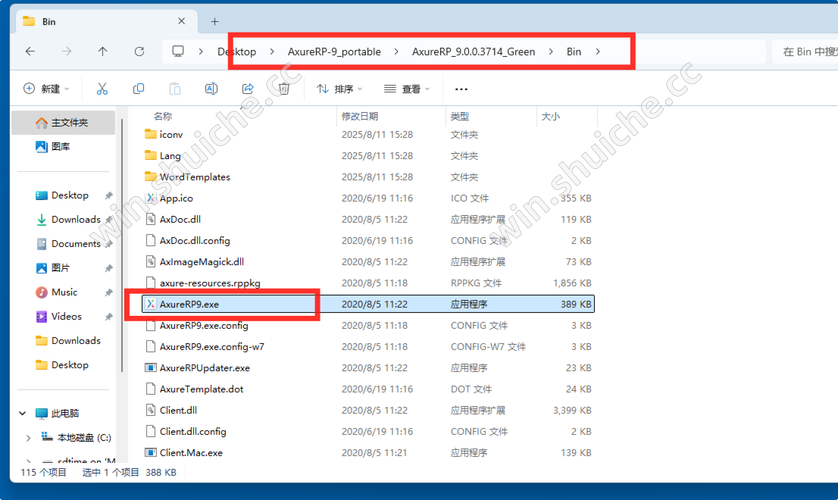Screen dimensions: 838x500
Task: Open pinned Desktop in sidebar
Action: click(x=63, y=196)
